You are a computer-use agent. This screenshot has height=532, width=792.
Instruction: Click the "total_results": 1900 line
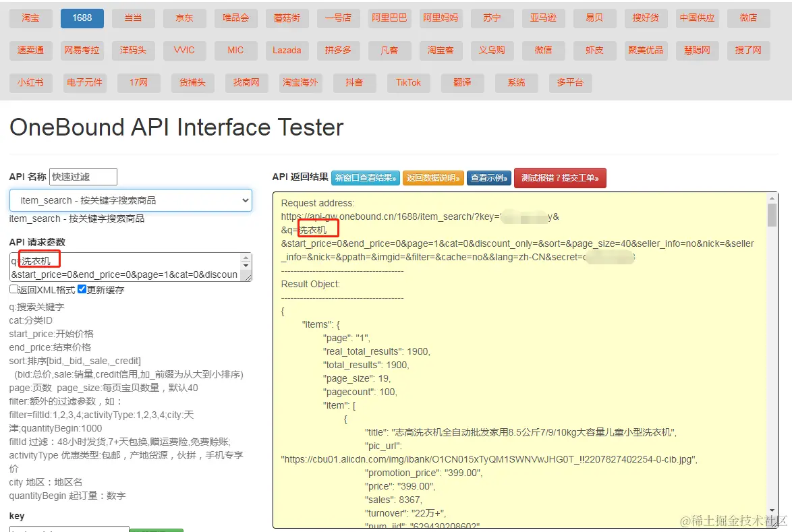click(x=366, y=365)
